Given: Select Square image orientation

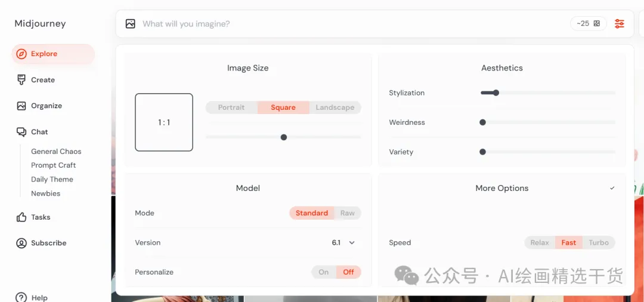Looking at the screenshot, I should (283, 107).
